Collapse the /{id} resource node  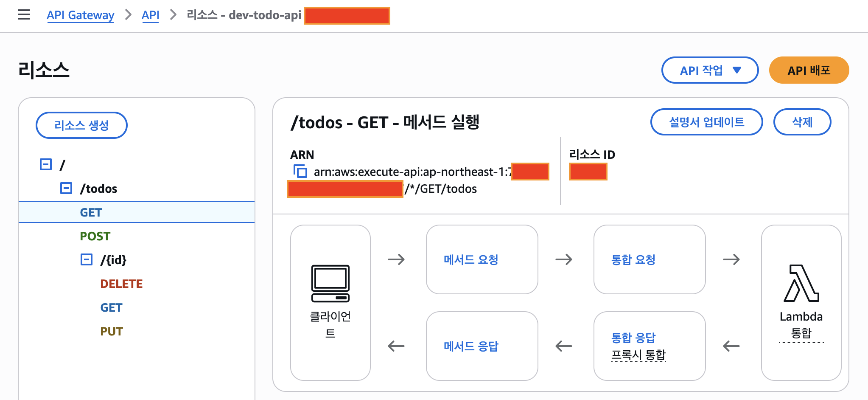(87, 259)
